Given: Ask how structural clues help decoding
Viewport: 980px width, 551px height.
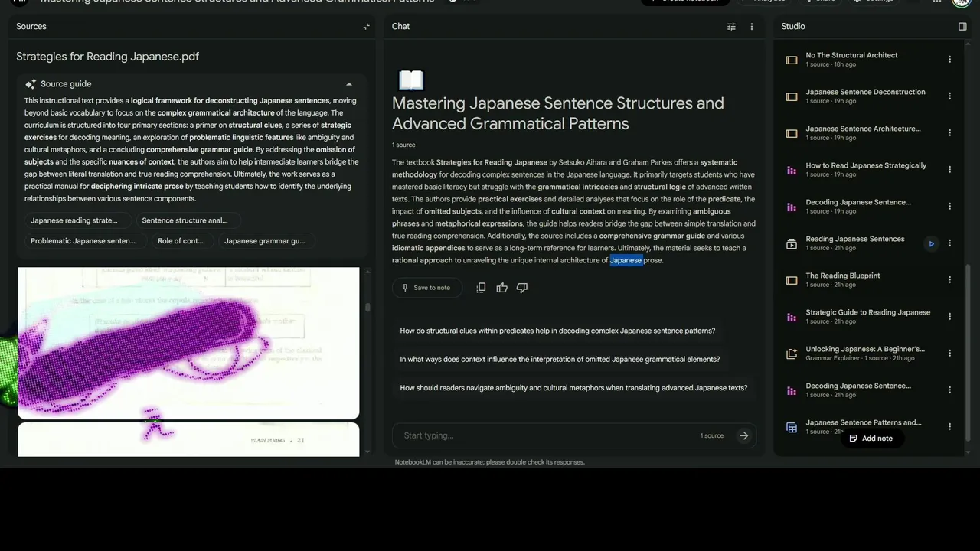Looking at the screenshot, I should tap(557, 331).
